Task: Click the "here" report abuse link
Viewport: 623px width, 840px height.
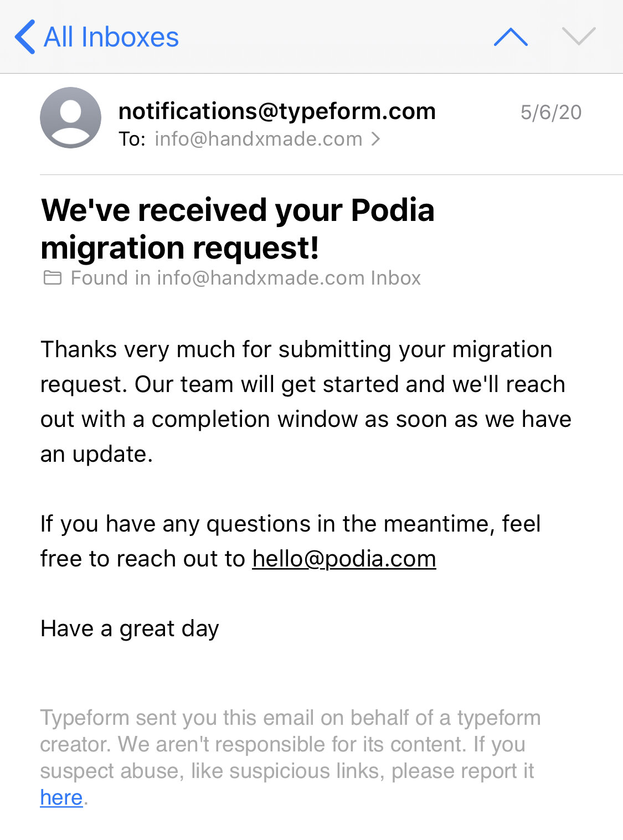Action: pyautogui.click(x=61, y=798)
